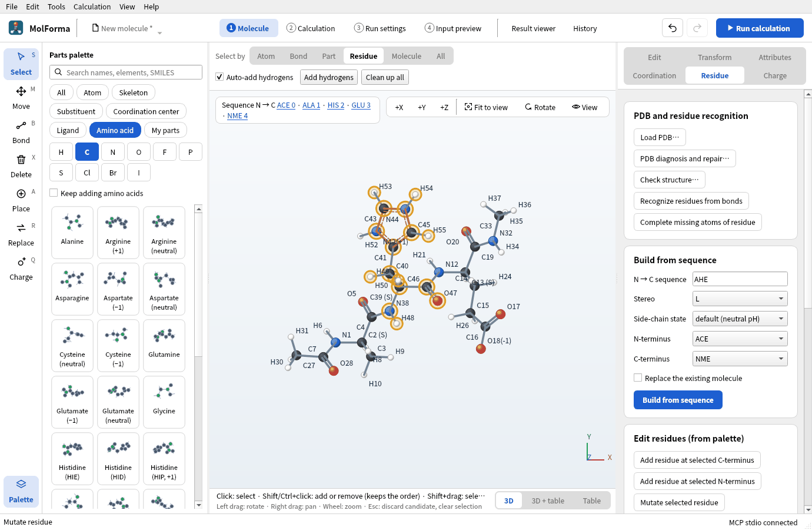
Task: Pick the Alanine amino acid thumbnail
Action: point(72,232)
